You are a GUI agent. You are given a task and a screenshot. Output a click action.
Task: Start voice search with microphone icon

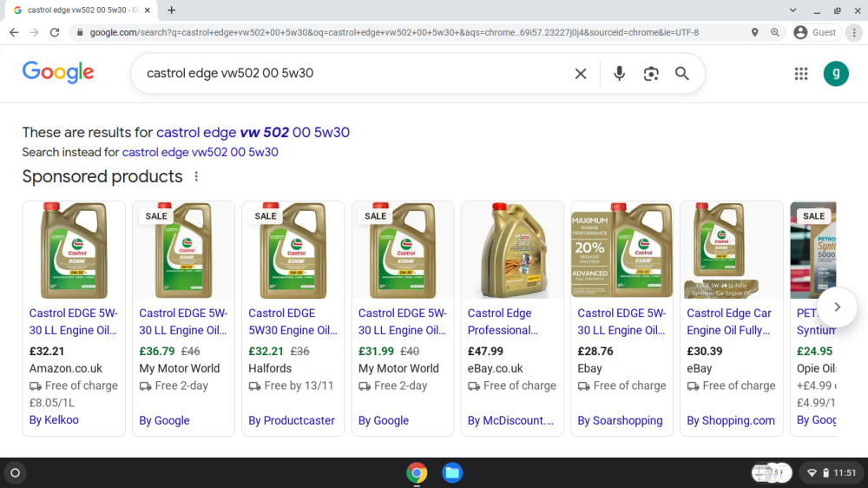click(x=619, y=73)
